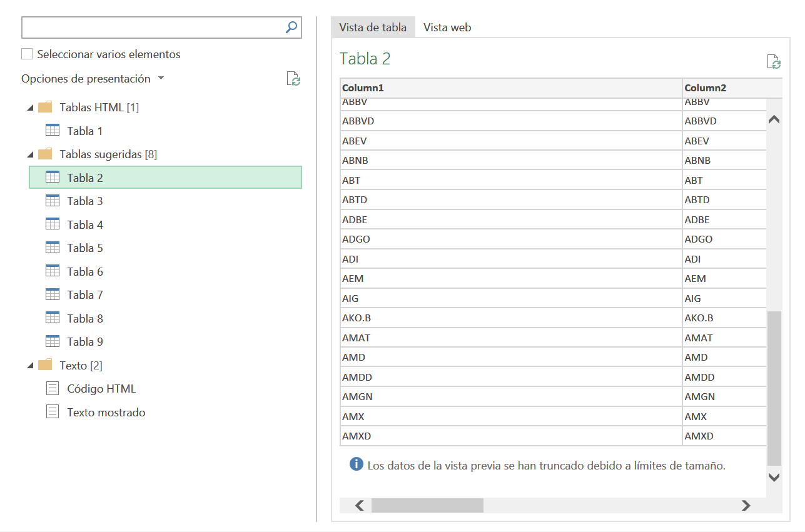Click the Tabla 5 table icon
The height and width of the screenshot is (532, 805).
53,247
